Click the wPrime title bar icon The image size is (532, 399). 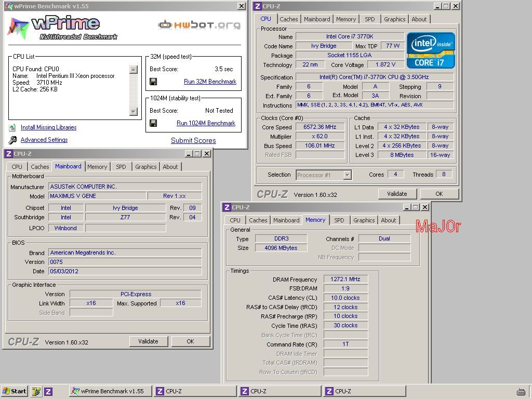click(9, 6)
